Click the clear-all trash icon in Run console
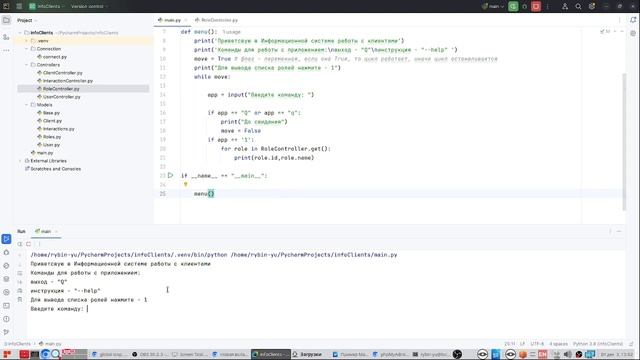Image resolution: width=640 pixels, height=360 pixels. click(20, 300)
